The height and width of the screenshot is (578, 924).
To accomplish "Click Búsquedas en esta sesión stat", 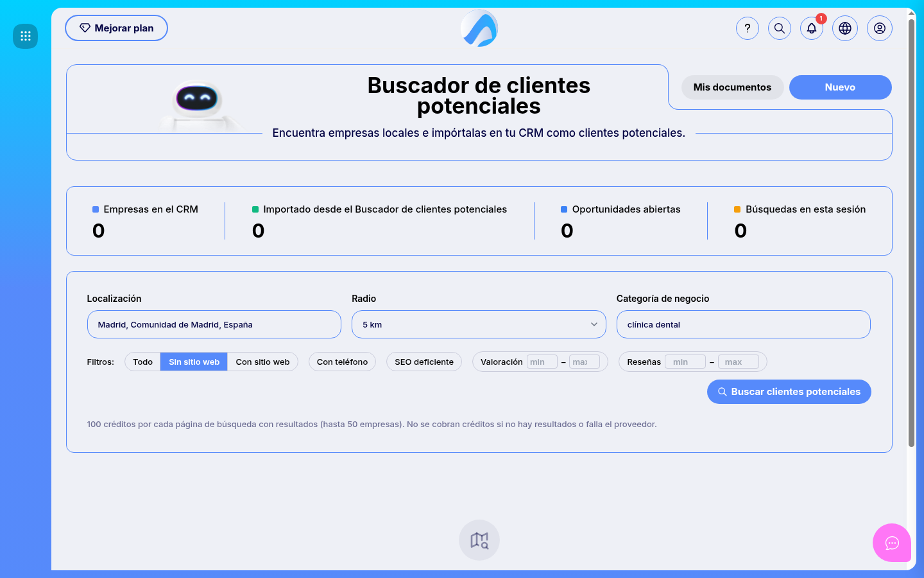I will point(800,221).
